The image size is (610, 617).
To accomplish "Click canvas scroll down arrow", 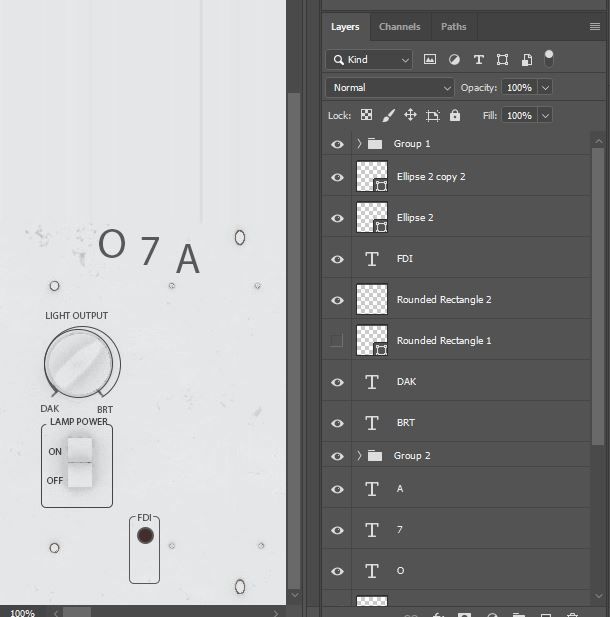I will 294,595.
